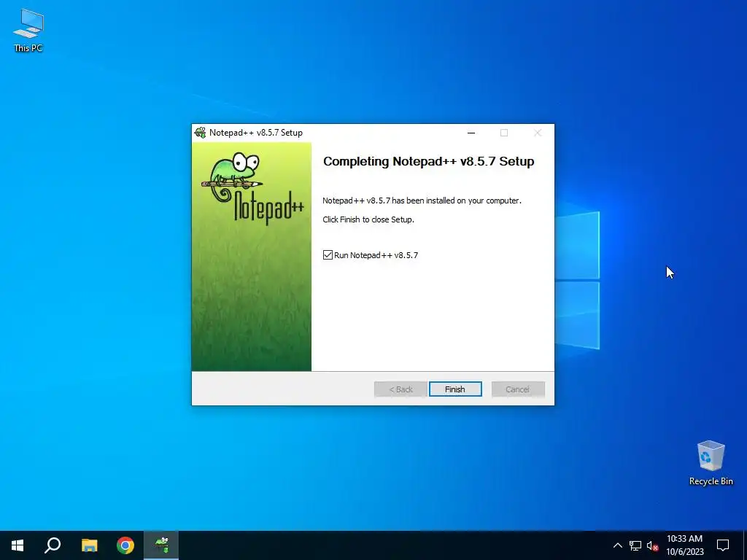The height and width of the screenshot is (560, 747).
Task: Click 'Completing Notepad++ v8.5.7 Setup' heading
Action: [x=429, y=161]
